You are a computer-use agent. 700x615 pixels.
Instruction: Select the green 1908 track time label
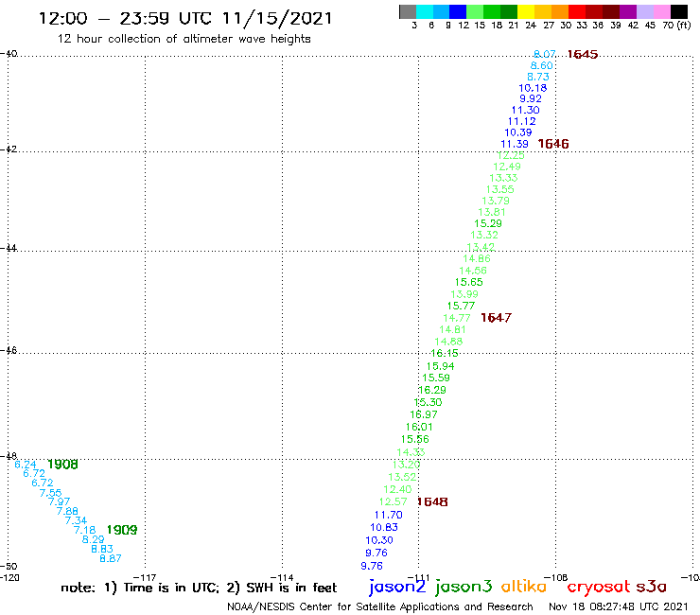coord(62,465)
